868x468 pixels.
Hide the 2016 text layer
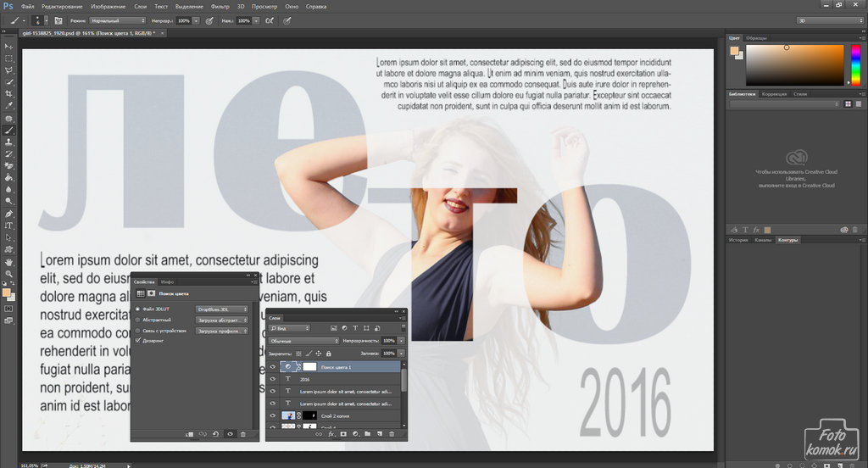[x=272, y=379]
